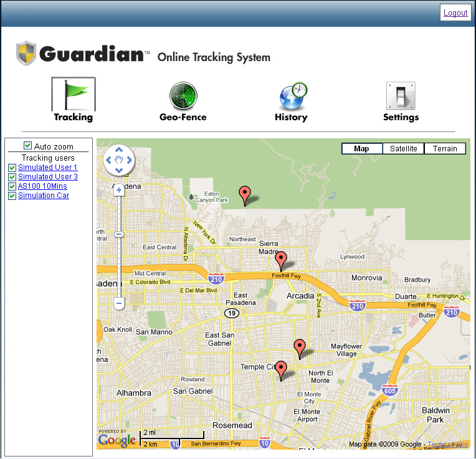Image resolution: width=476 pixels, height=459 pixels.
Task: Pan the map down arrow
Action: [119, 170]
